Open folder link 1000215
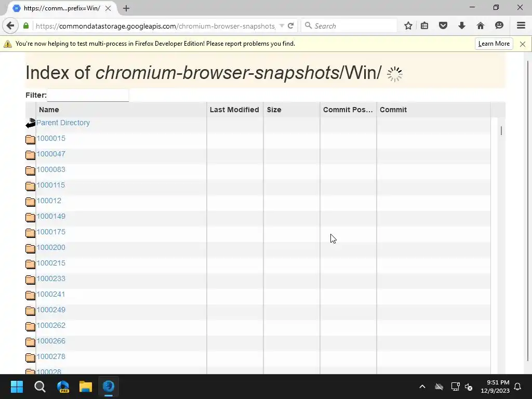 point(51,263)
